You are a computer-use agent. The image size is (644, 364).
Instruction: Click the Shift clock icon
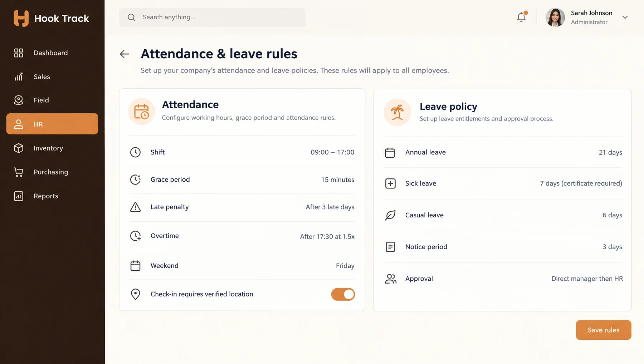135,152
